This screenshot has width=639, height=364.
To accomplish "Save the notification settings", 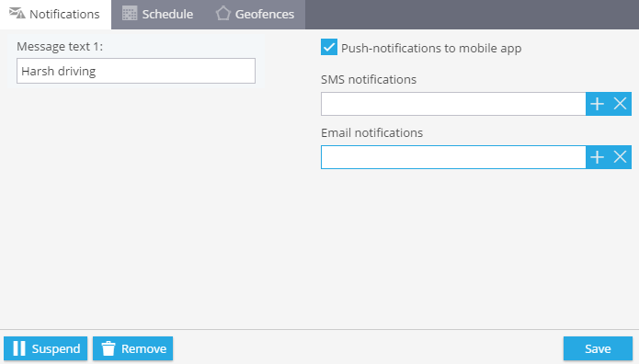I will (598, 348).
